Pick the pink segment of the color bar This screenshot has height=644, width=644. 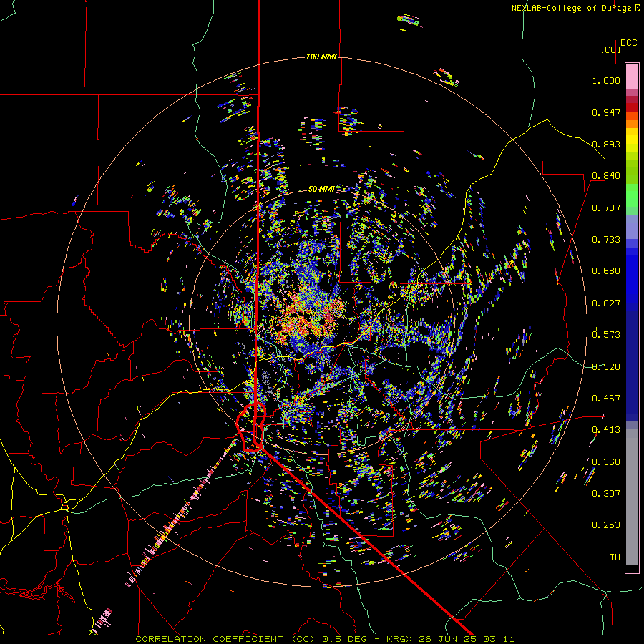632,77
